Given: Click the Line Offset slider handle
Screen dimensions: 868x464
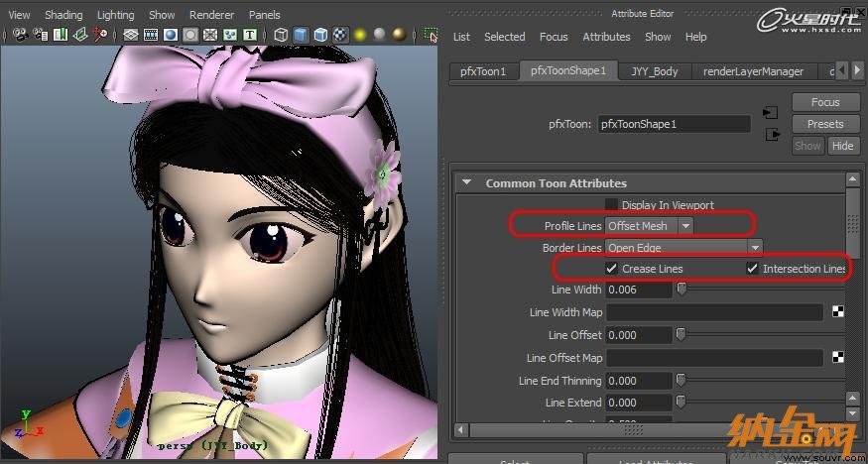Looking at the screenshot, I should tap(681, 334).
